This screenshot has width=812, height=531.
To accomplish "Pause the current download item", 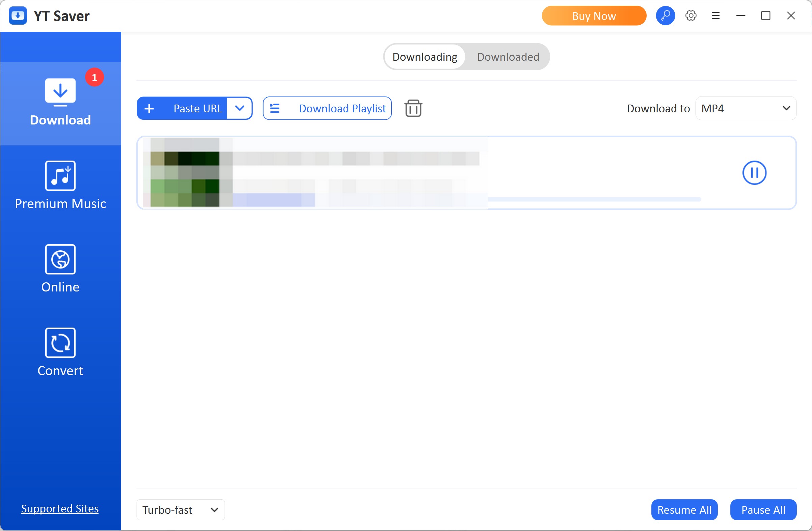I will coord(754,173).
